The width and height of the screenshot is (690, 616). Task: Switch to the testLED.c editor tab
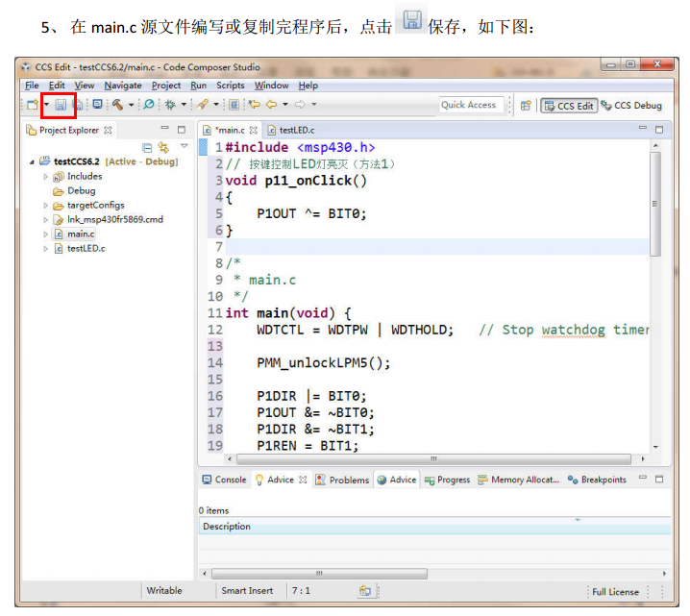pyautogui.click(x=291, y=131)
